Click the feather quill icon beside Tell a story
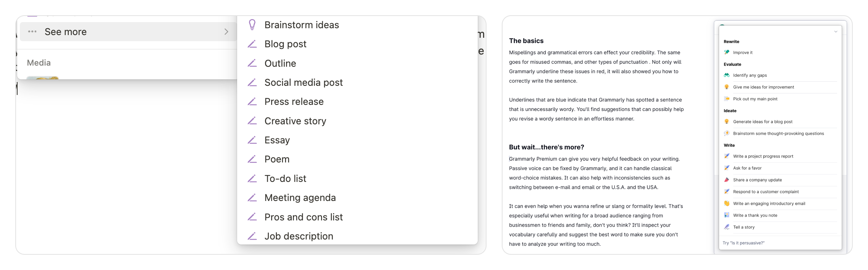Viewport: 868px width, 270px height. pyautogui.click(x=727, y=227)
